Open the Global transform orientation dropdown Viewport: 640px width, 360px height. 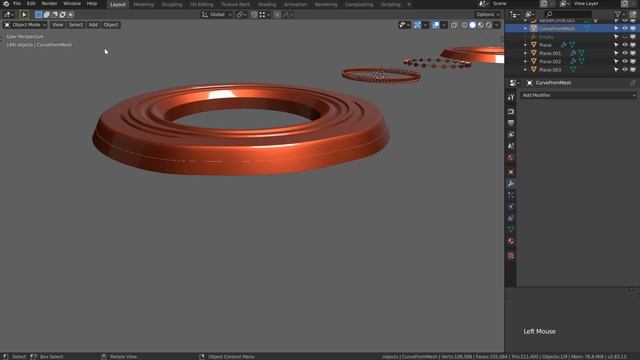(x=217, y=15)
